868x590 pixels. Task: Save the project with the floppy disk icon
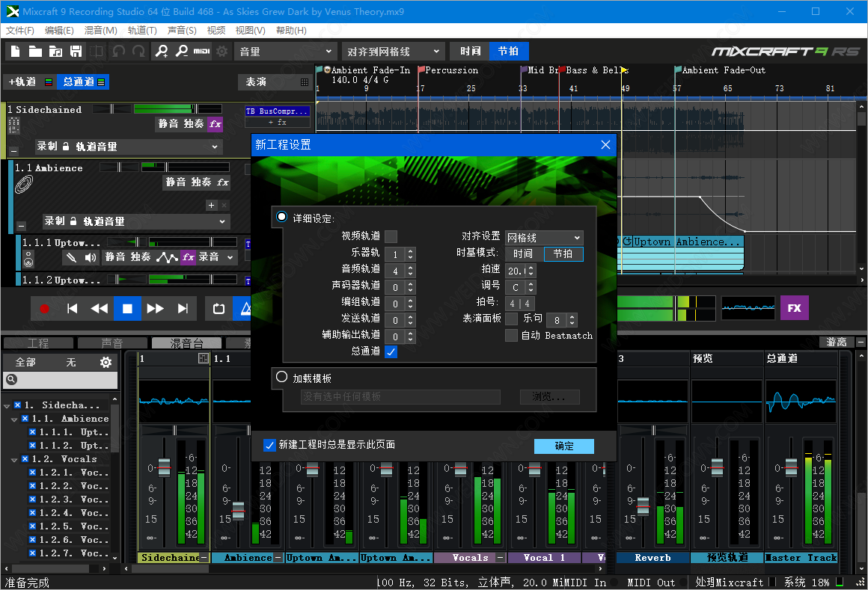pyautogui.click(x=76, y=52)
